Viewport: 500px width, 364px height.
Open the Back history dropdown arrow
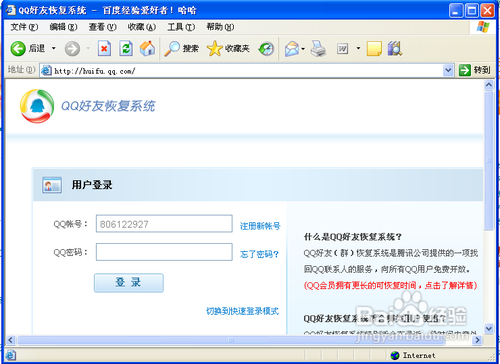53,49
